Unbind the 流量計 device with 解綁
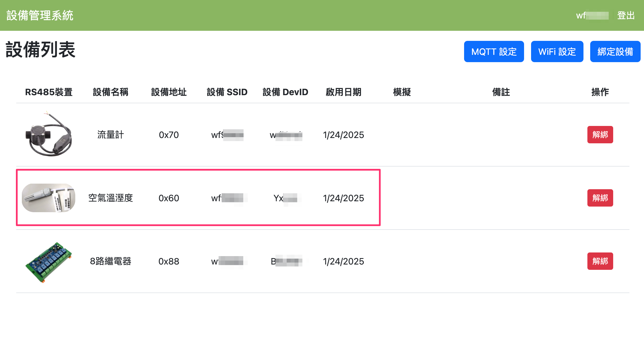The height and width of the screenshot is (337, 644). click(x=600, y=135)
